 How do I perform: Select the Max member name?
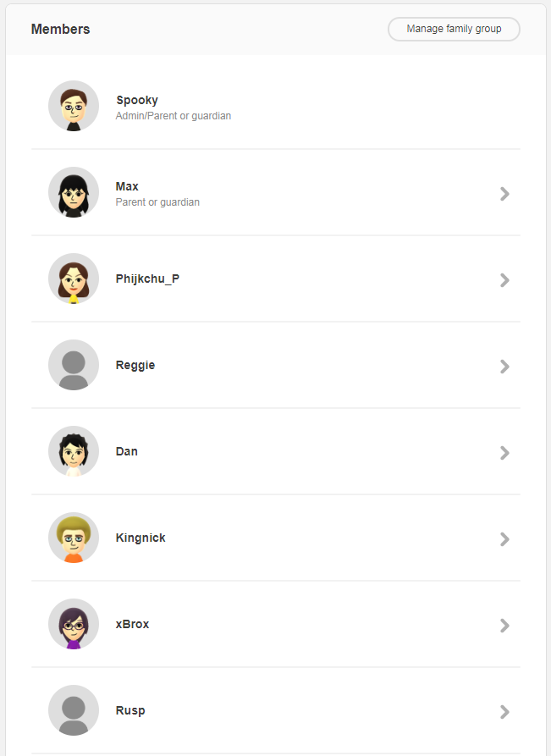[127, 186]
